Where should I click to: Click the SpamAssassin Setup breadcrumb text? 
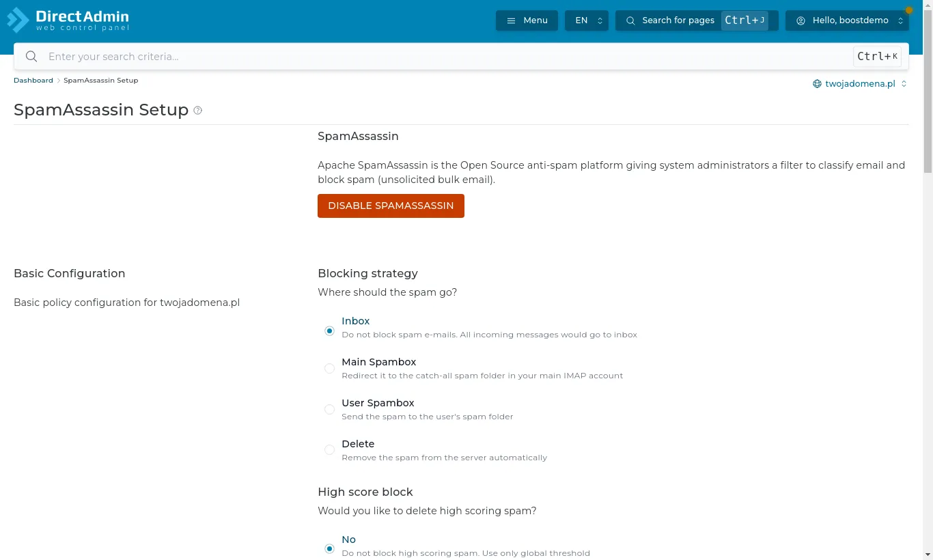tap(101, 81)
